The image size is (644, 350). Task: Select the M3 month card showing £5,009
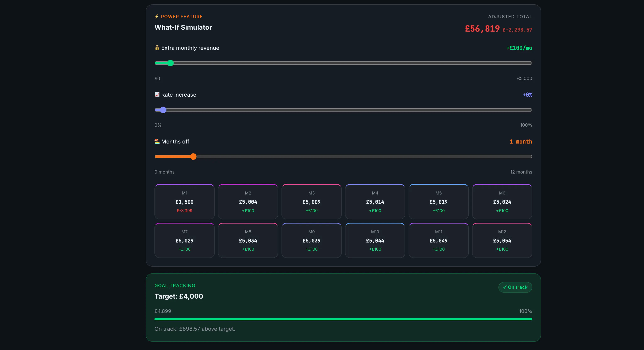[x=311, y=202]
